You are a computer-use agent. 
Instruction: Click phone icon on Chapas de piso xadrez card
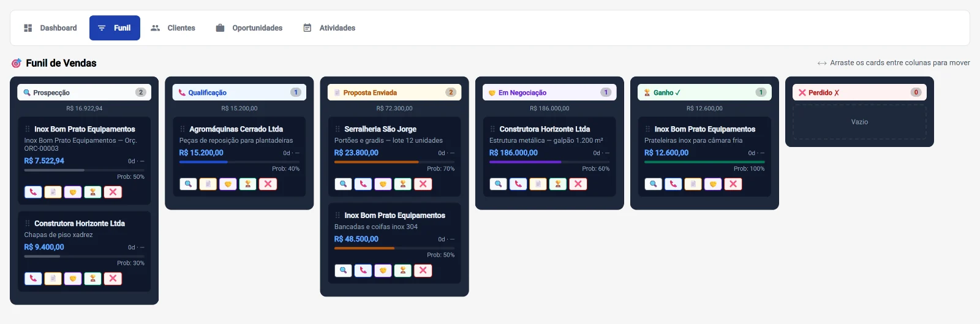pos(33,279)
